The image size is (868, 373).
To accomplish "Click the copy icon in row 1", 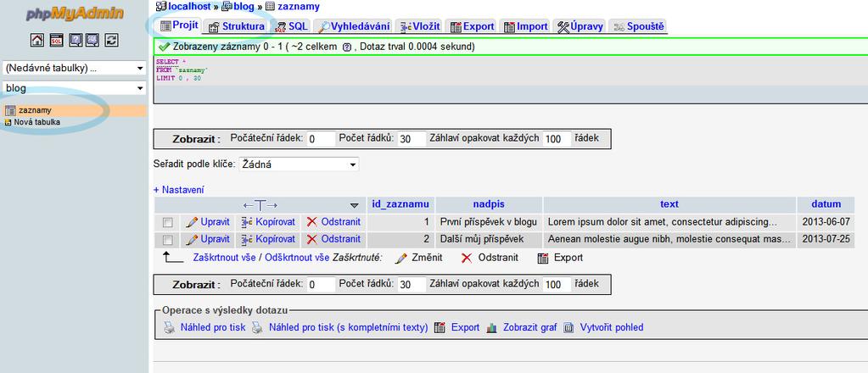I will (x=247, y=222).
